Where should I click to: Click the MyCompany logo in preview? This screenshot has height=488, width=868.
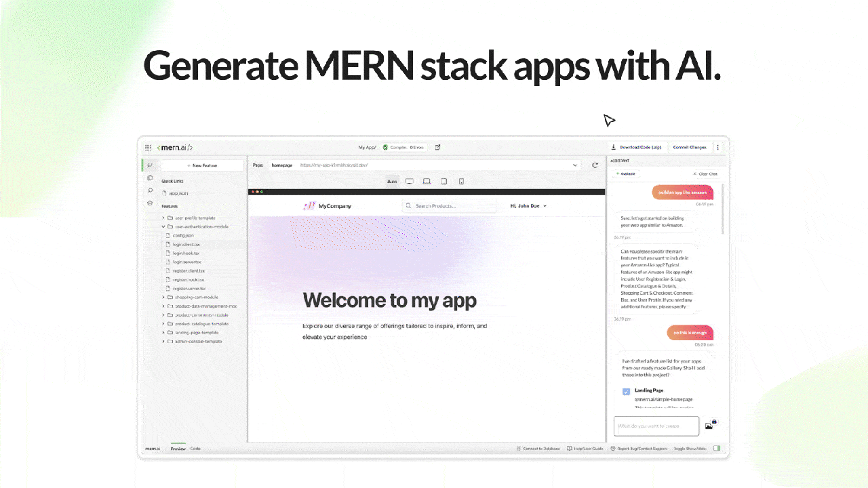coord(328,205)
